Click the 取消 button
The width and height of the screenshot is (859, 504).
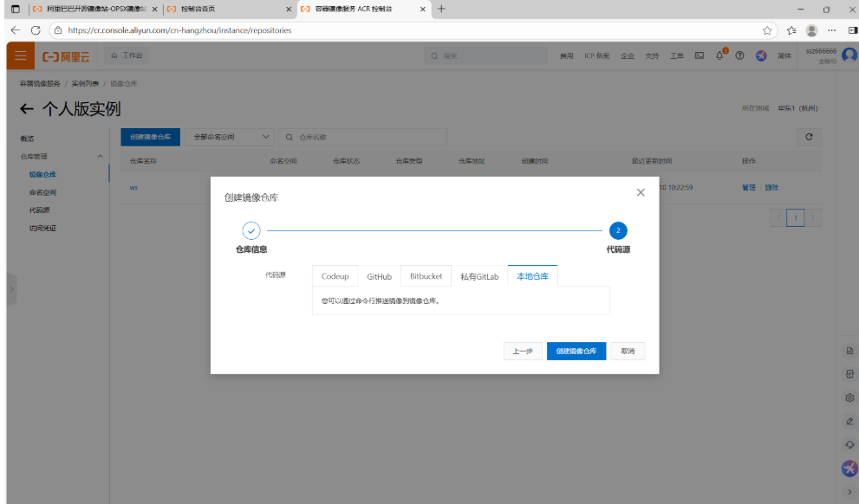628,352
